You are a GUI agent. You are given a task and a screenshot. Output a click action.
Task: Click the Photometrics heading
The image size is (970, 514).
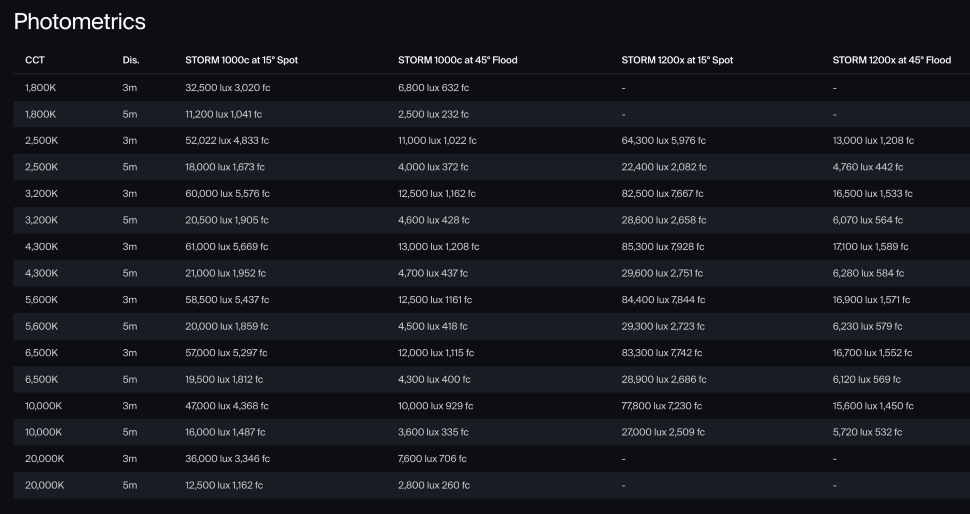[x=80, y=21]
